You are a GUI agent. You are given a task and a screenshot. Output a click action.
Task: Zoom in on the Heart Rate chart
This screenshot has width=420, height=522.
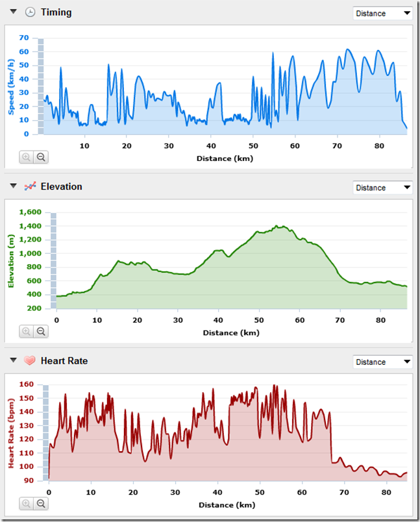pos(27,504)
